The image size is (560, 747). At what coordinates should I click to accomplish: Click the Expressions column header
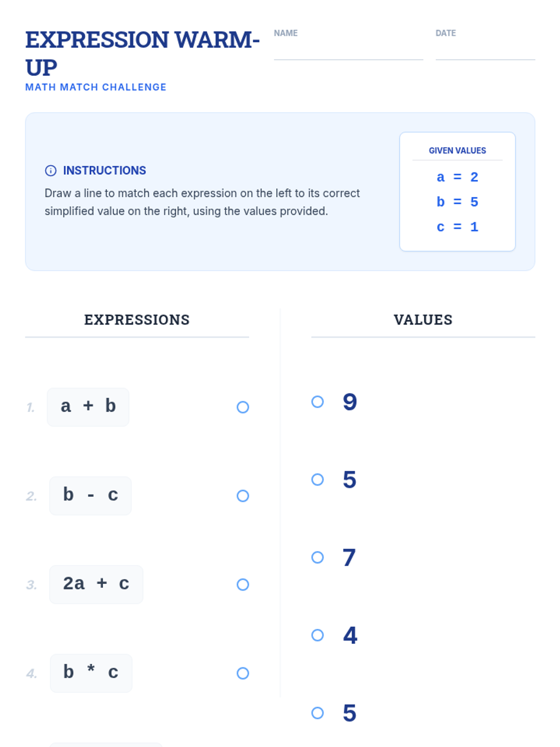point(137,320)
